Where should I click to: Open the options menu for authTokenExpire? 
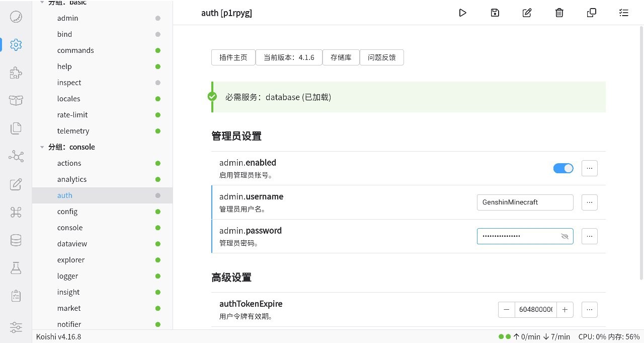point(589,310)
